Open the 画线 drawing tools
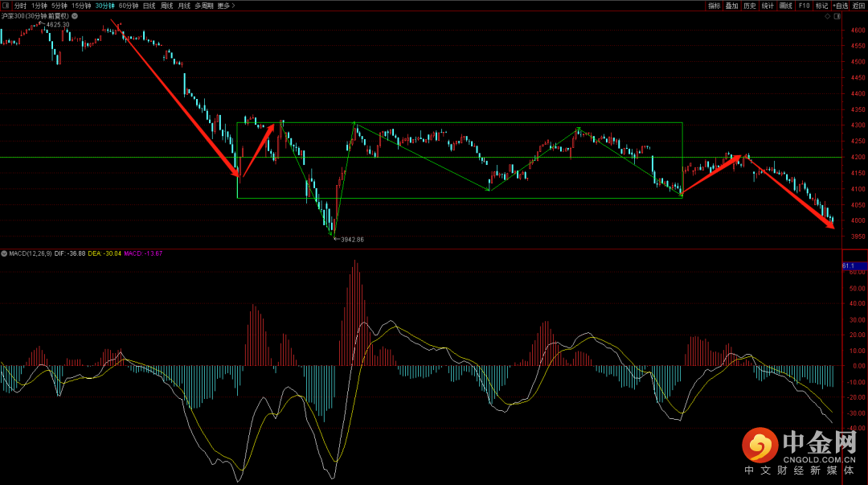 (785, 6)
